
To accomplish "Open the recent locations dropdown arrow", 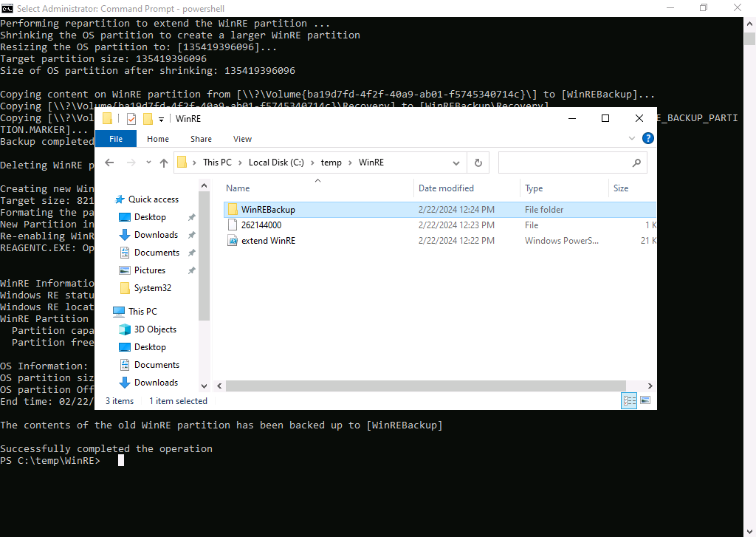I will (x=148, y=163).
